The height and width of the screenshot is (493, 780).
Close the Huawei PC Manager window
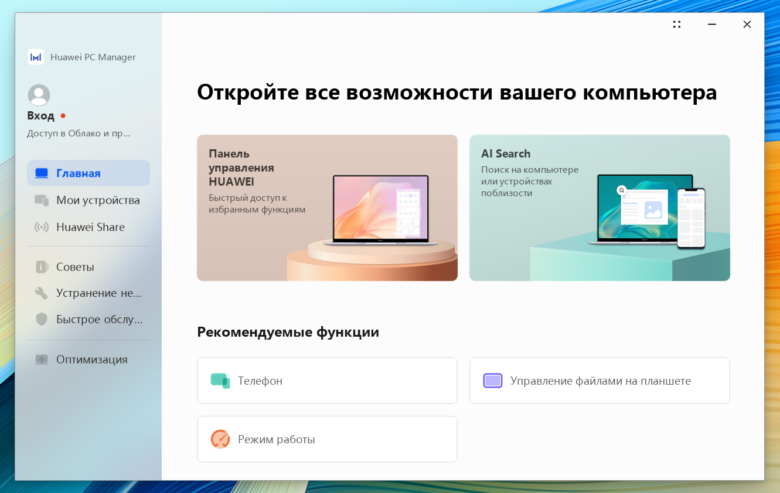[x=747, y=24]
